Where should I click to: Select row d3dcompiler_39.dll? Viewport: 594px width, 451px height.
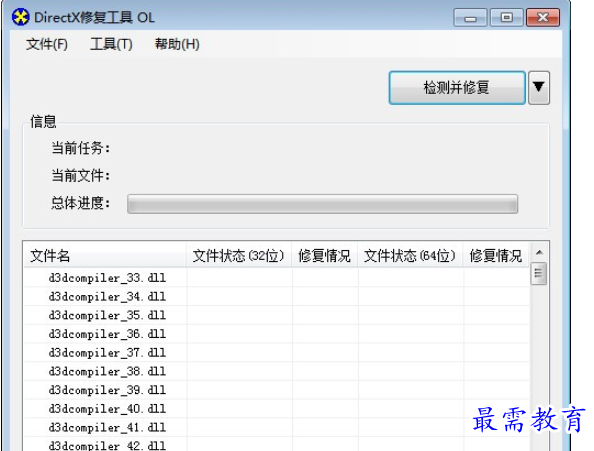click(x=277, y=390)
